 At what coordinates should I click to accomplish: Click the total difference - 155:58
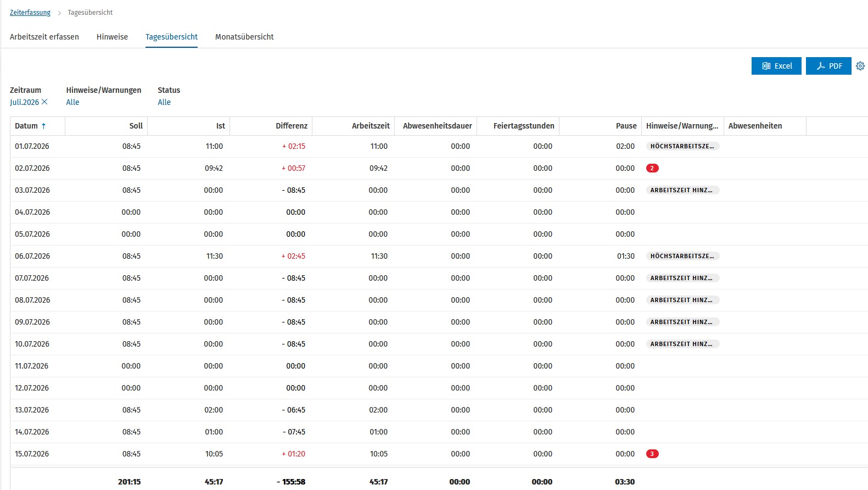click(291, 482)
